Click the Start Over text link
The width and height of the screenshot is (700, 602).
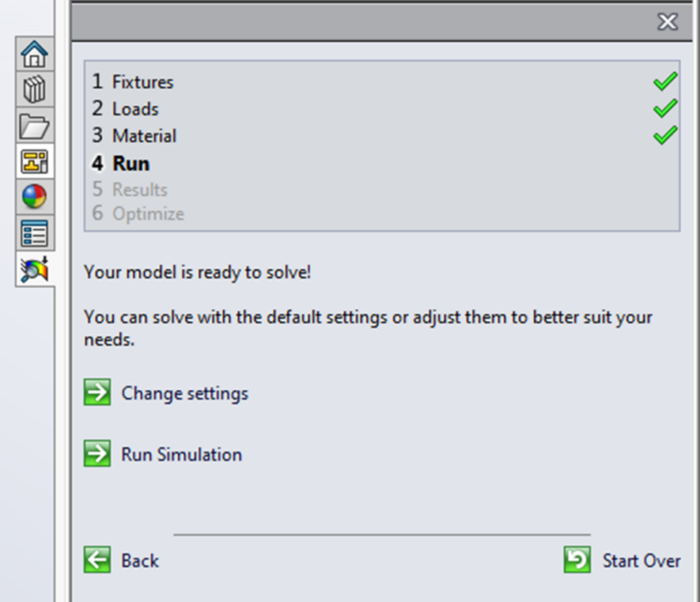[641, 561]
